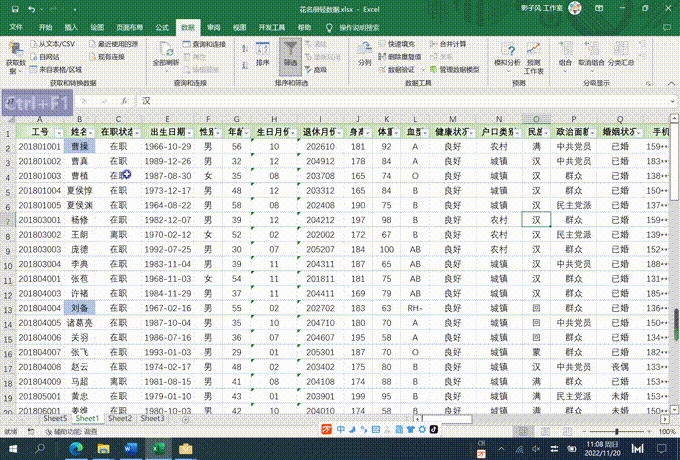Open filter dropdown for 政治面貌 column

(592, 133)
